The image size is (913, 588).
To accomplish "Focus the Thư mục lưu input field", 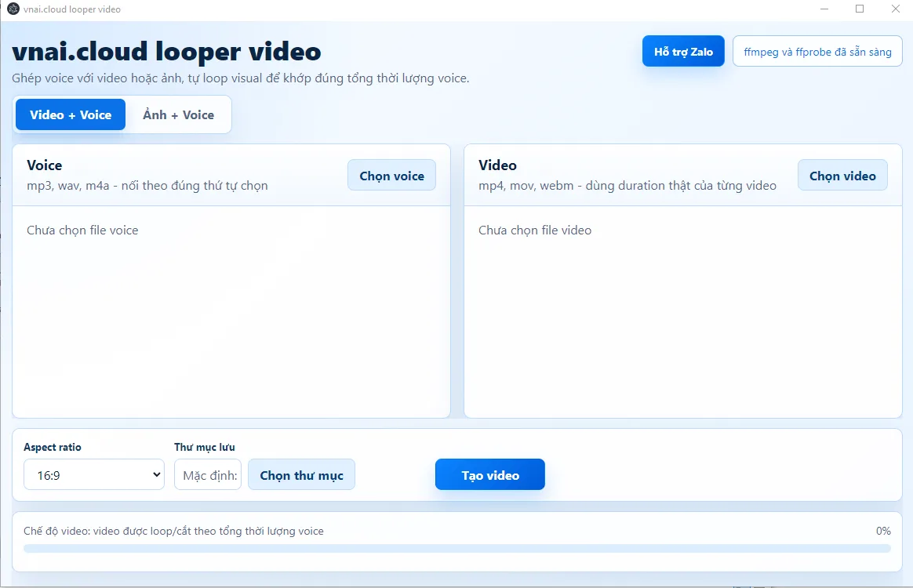I will [x=208, y=474].
